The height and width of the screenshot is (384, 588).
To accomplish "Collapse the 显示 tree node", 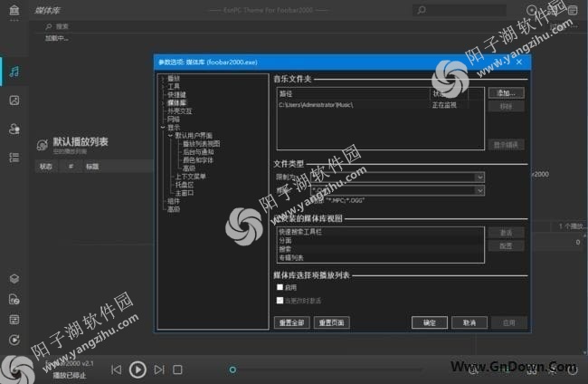I will pos(163,128).
